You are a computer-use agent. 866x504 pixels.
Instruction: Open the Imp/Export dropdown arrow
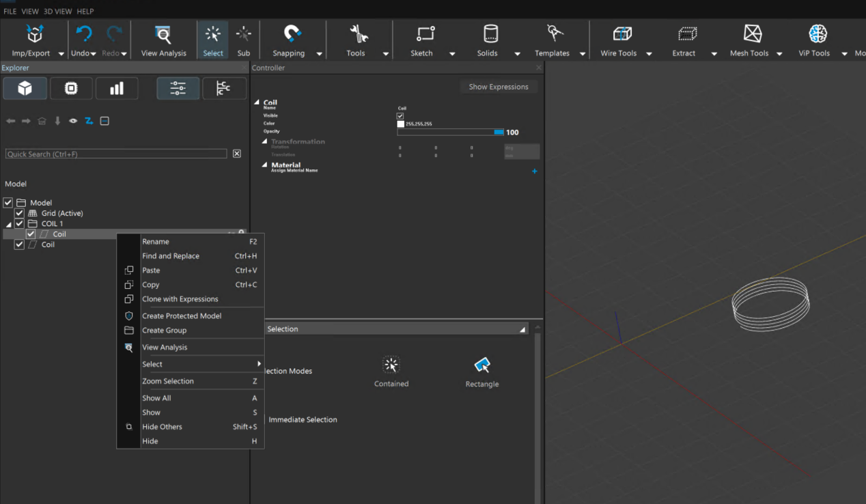(61, 54)
